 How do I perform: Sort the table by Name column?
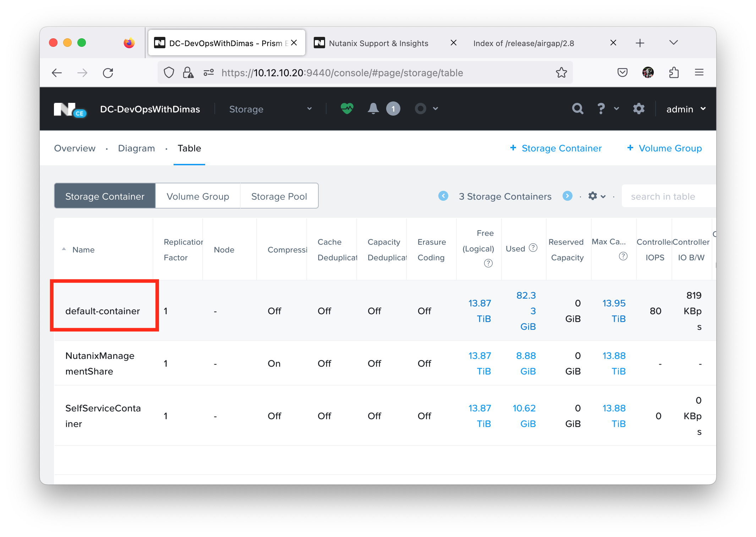[x=83, y=250]
